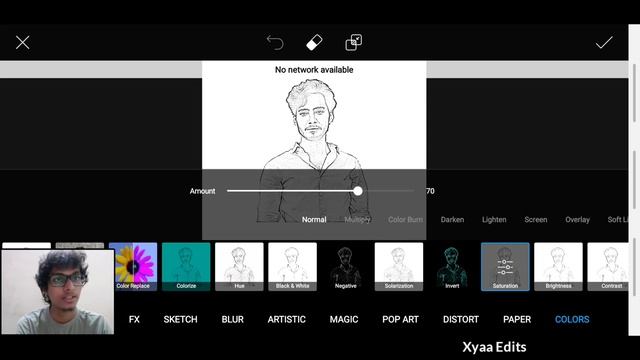
Task: Click the 'No network available' message
Action: [314, 70]
